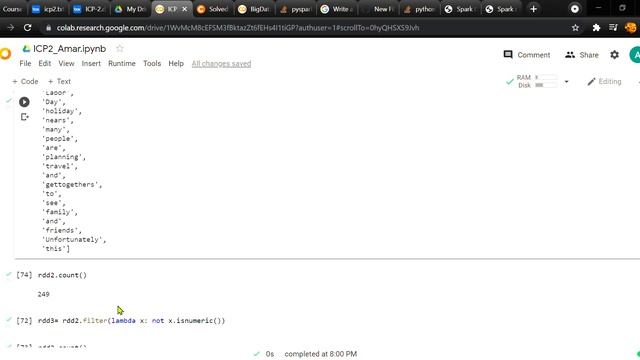Open the Runtime menu
Viewport: 640px width, 360px height.
122,63
